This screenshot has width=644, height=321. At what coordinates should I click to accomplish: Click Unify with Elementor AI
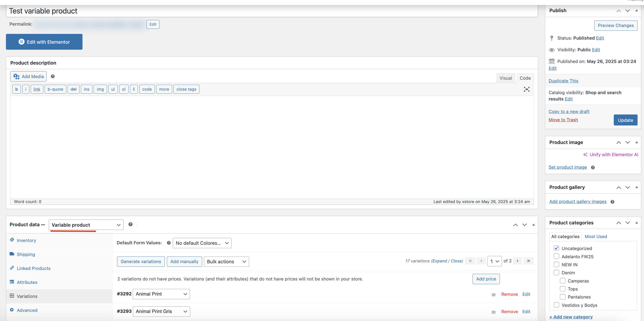point(611,155)
